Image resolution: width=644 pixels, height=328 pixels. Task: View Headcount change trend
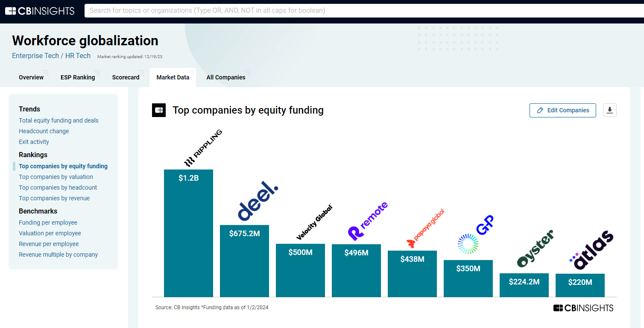[44, 131]
